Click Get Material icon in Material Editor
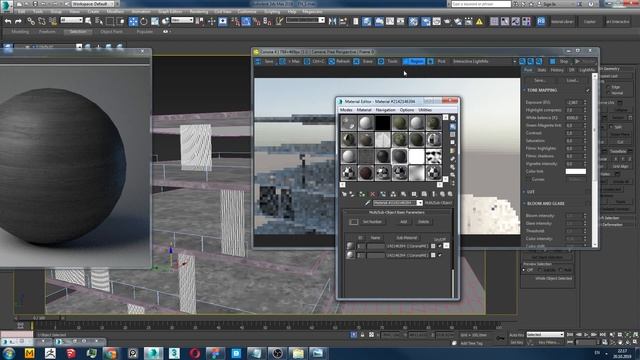This screenshot has width=640, height=360. pyautogui.click(x=344, y=194)
